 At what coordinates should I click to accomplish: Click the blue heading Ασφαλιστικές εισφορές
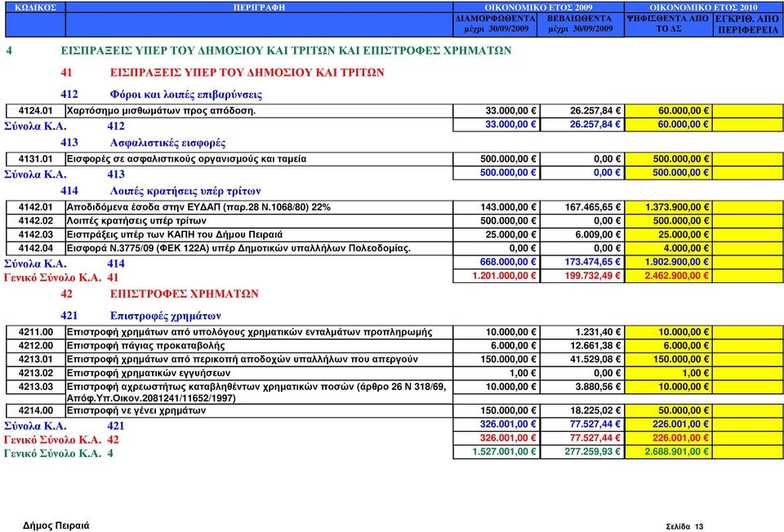point(167,143)
